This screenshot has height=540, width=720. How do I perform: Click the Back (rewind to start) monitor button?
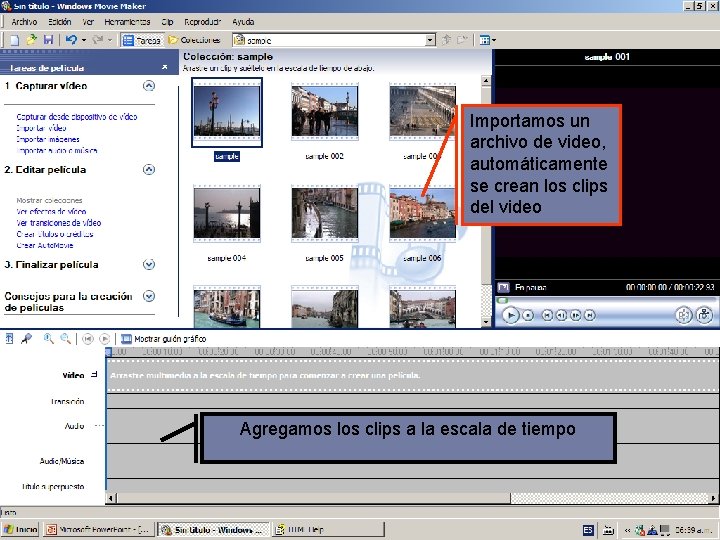pyautogui.click(x=547, y=315)
